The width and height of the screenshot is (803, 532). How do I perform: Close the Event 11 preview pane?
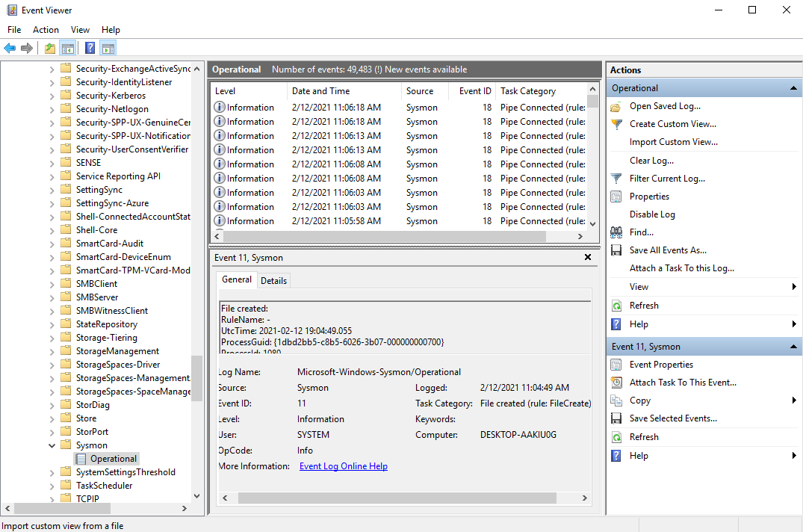pos(588,257)
